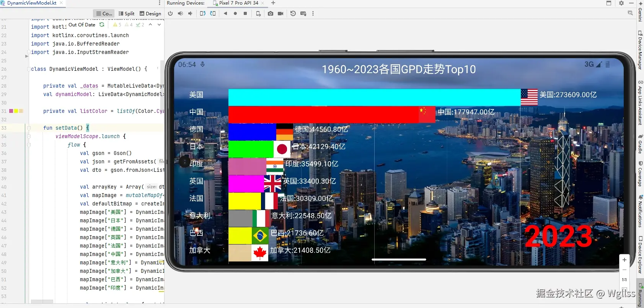This screenshot has height=308, width=644.
Task: Show the 4 weak warnings indicator
Action: 129,24
